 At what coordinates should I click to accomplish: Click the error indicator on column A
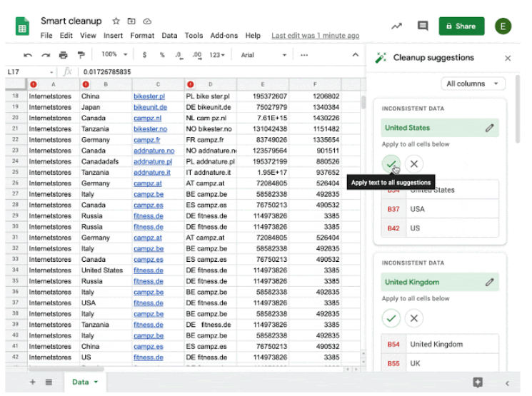pyautogui.click(x=34, y=84)
